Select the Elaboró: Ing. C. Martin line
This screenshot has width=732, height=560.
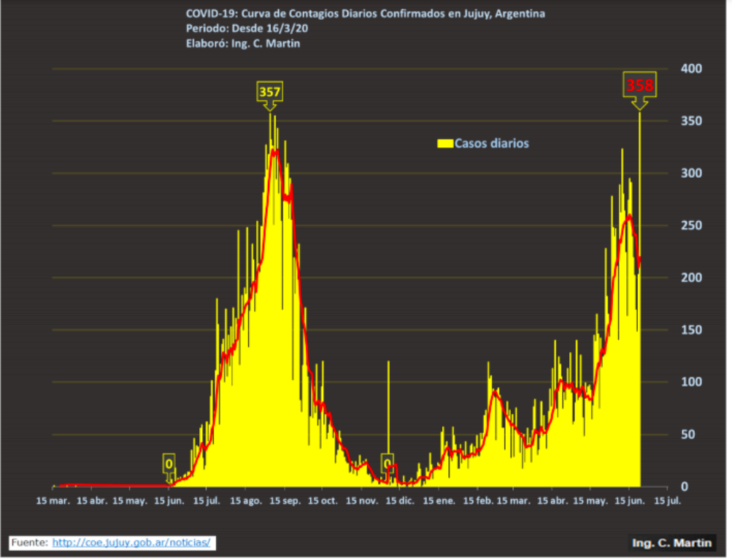[243, 44]
